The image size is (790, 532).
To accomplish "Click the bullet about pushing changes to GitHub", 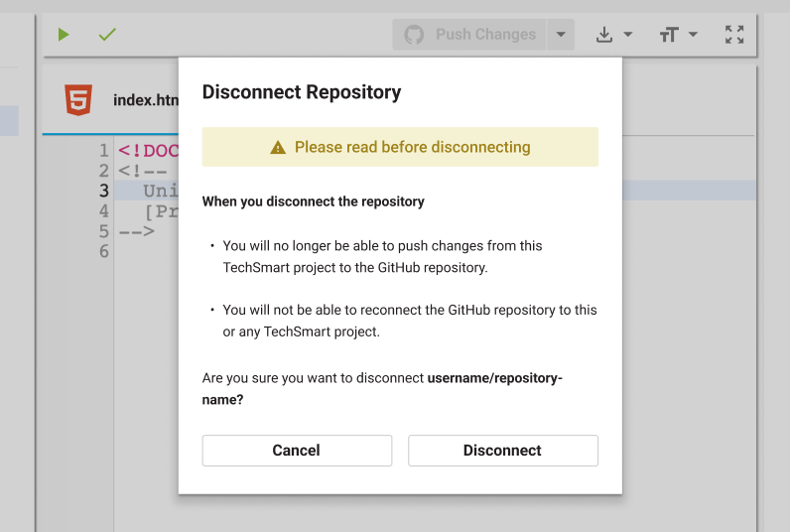I will 382,256.
